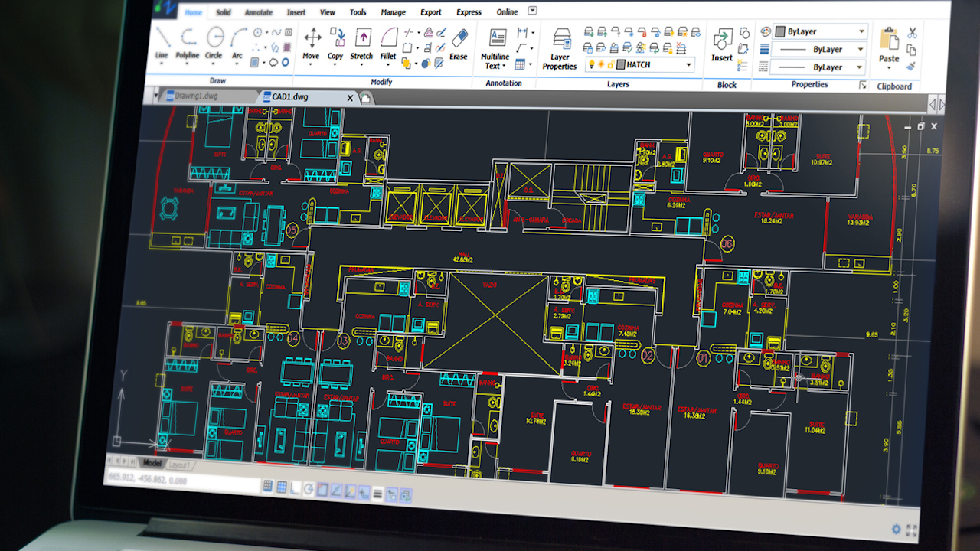Screen dimensions: 980x551
Task: Switch to the Layout1 tab
Action: tap(179, 463)
